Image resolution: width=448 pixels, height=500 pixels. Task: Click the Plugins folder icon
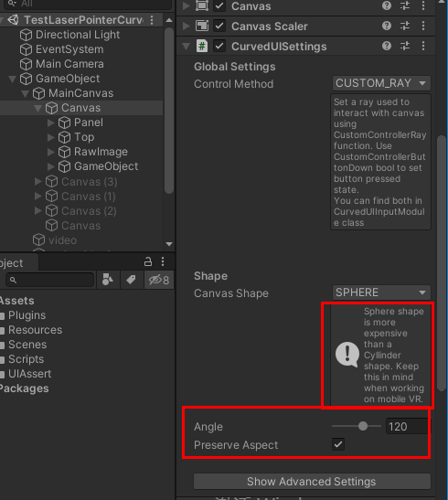coord(2,315)
